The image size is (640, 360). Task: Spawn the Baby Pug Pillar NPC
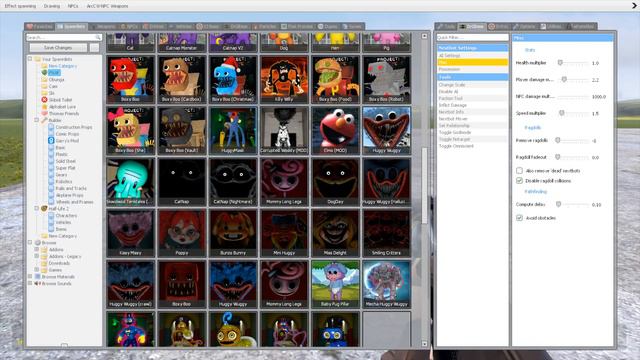335,284
